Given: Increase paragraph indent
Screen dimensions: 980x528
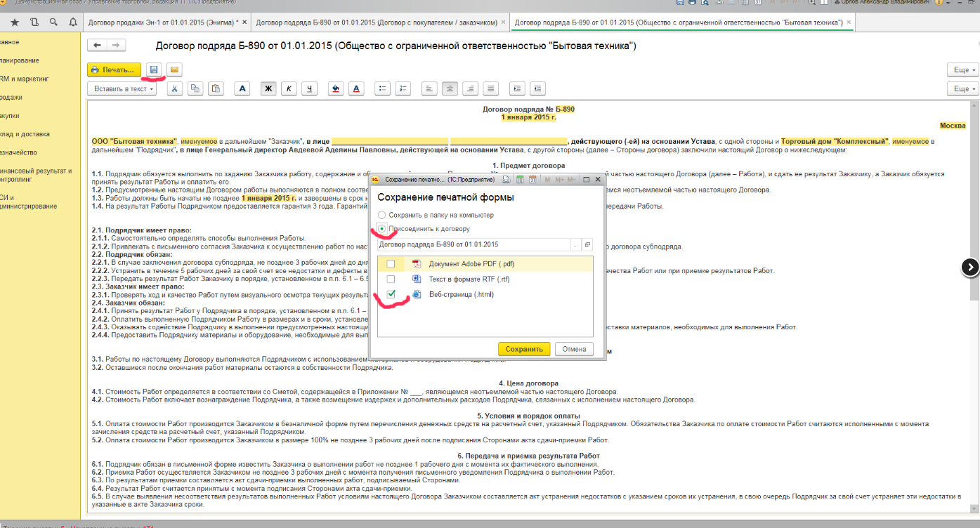Looking at the screenshot, I should (x=518, y=88).
